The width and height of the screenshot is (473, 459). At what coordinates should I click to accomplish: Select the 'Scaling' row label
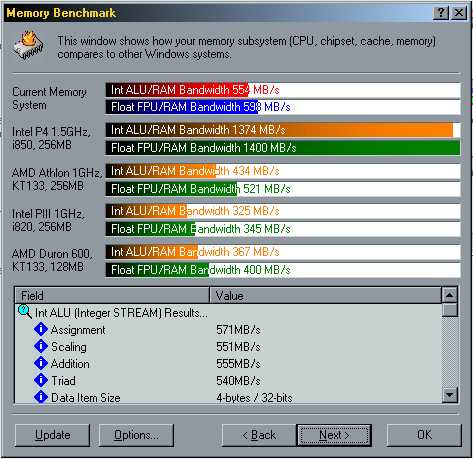(x=69, y=347)
